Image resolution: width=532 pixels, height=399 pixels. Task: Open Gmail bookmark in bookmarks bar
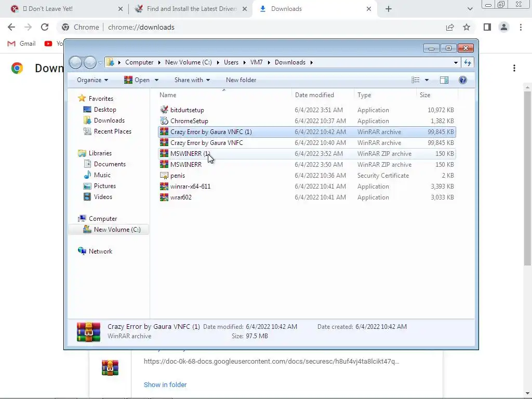click(x=21, y=44)
